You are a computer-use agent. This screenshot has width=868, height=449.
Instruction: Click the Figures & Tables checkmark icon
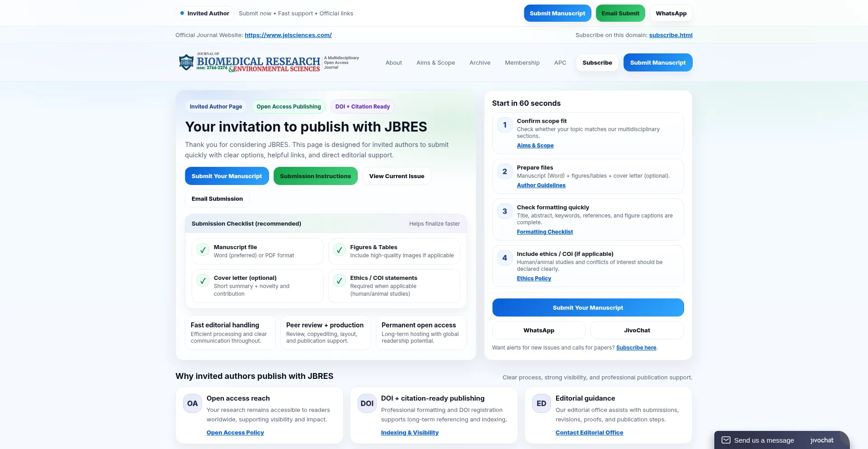340,250
